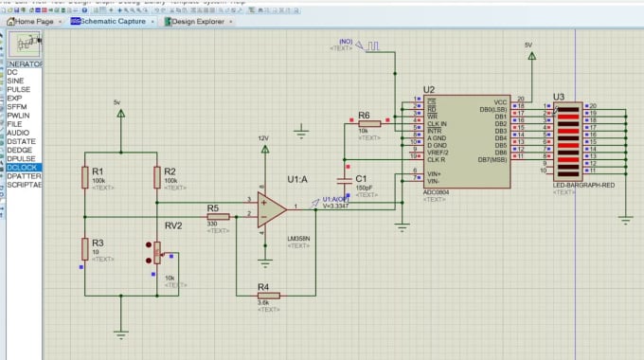Open the Help toolbar icon
The image size is (644, 360).
(84, 9)
